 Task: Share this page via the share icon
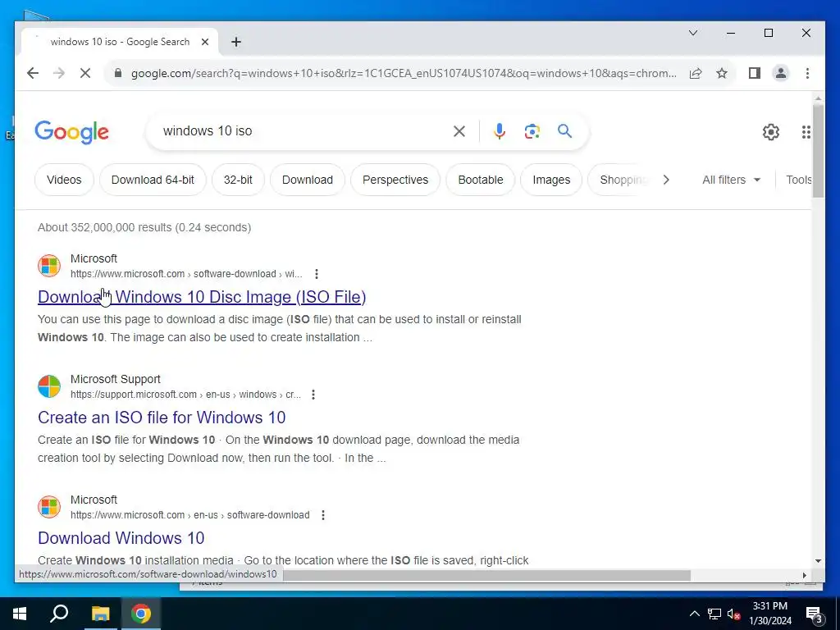point(696,73)
